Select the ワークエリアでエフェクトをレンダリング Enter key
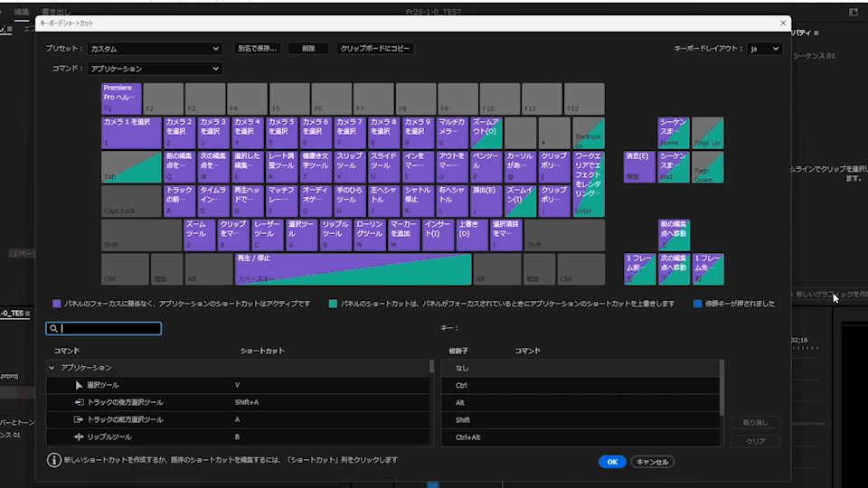 pyautogui.click(x=589, y=183)
